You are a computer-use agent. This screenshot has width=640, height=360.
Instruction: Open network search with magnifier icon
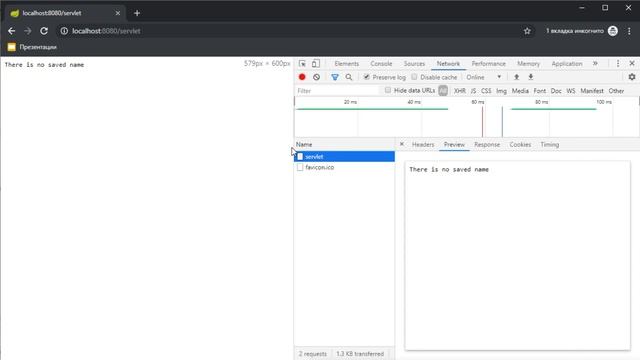(x=349, y=77)
